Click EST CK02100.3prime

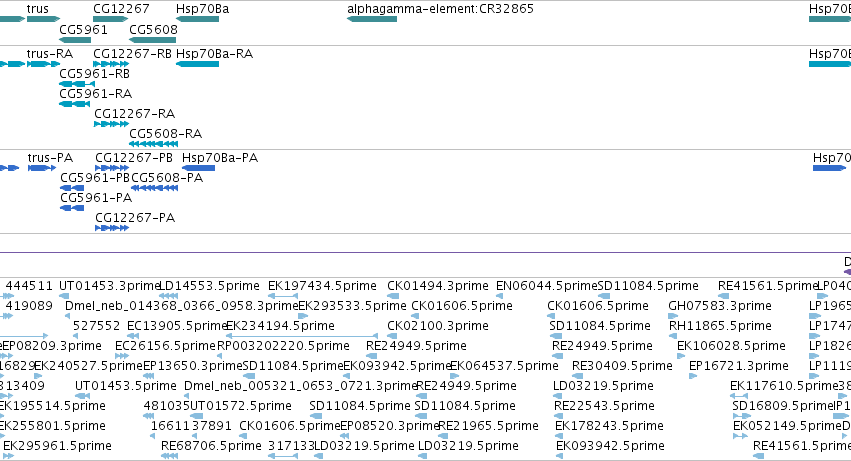[x=438, y=326]
